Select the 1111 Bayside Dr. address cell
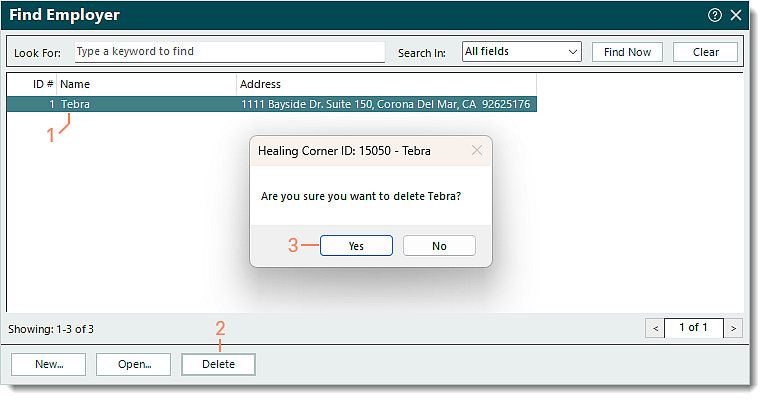Viewport: 765px width, 400px height. (386, 104)
